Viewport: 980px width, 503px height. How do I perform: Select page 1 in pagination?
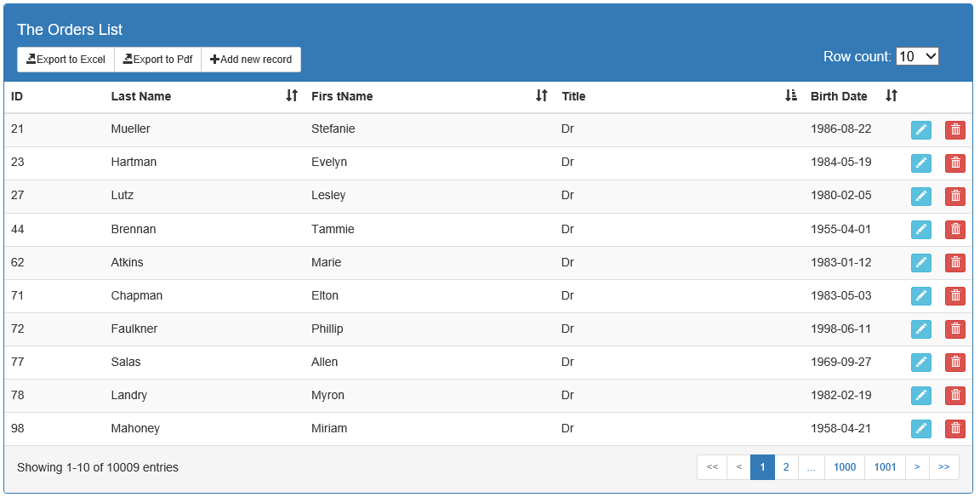pyautogui.click(x=762, y=467)
